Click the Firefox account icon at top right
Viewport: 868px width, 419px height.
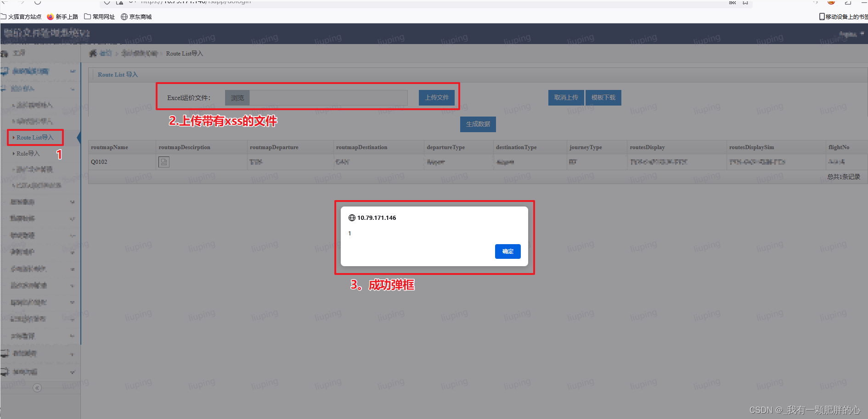tap(831, 2)
